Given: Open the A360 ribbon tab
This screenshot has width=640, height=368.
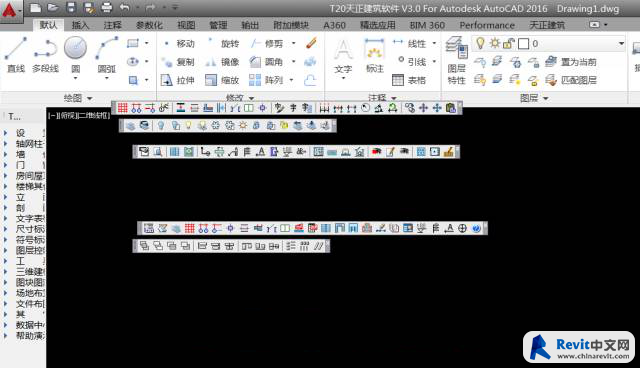Looking at the screenshot, I should click(334, 25).
